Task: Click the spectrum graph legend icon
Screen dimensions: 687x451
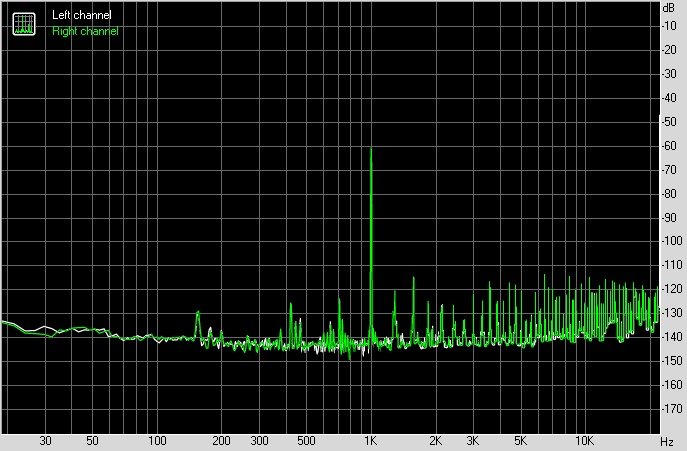Action: pos(22,23)
